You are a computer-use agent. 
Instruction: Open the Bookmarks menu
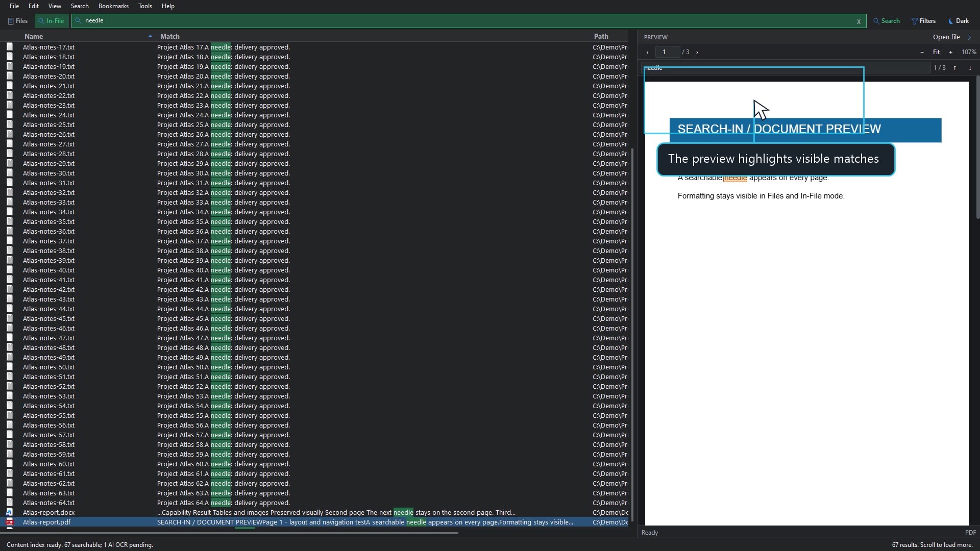[x=113, y=6]
